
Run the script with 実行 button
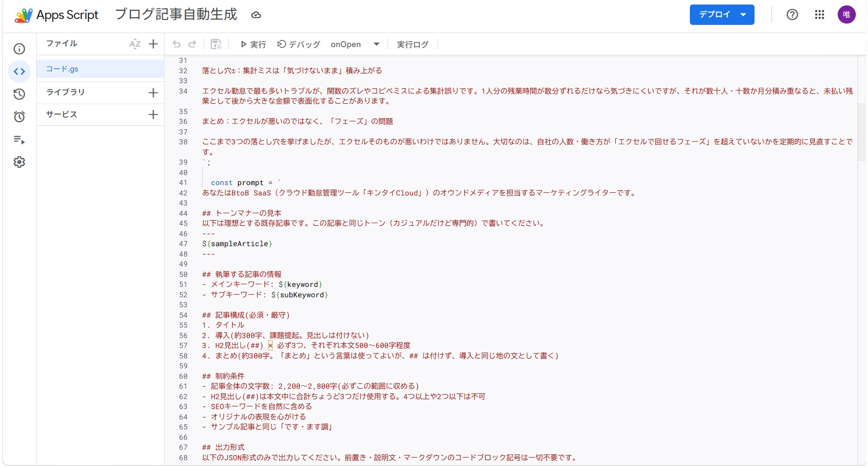click(253, 44)
